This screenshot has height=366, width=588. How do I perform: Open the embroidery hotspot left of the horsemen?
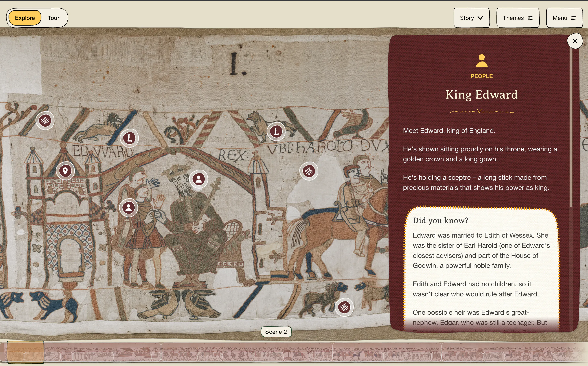[x=309, y=171]
